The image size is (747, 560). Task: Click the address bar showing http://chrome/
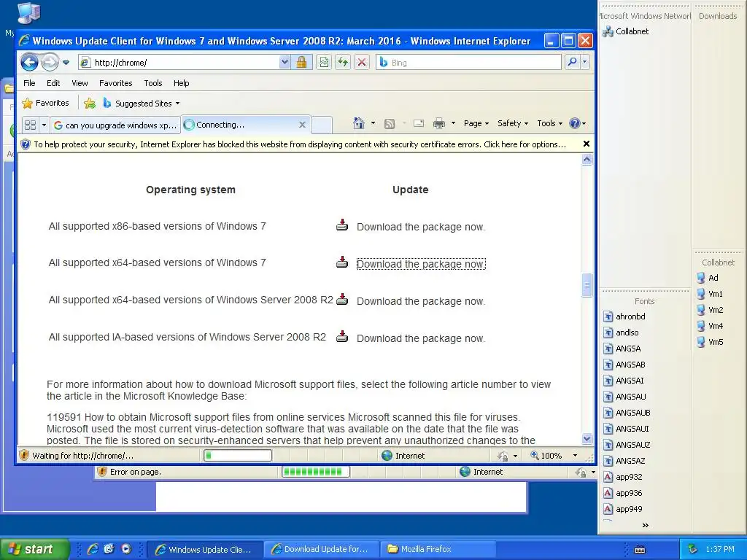[179, 63]
